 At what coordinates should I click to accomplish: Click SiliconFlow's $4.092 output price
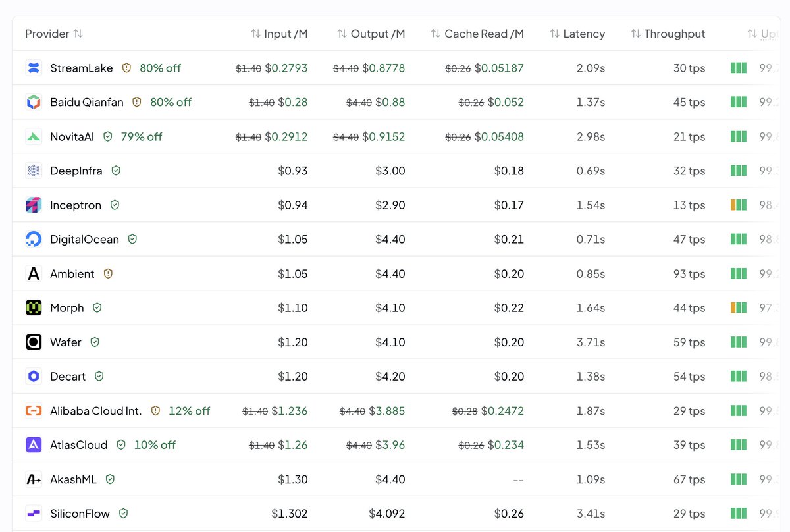387,513
